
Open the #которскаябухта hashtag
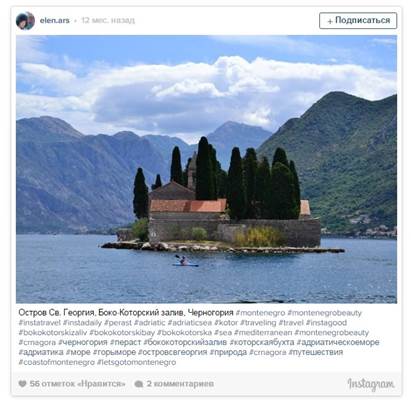click(x=262, y=342)
